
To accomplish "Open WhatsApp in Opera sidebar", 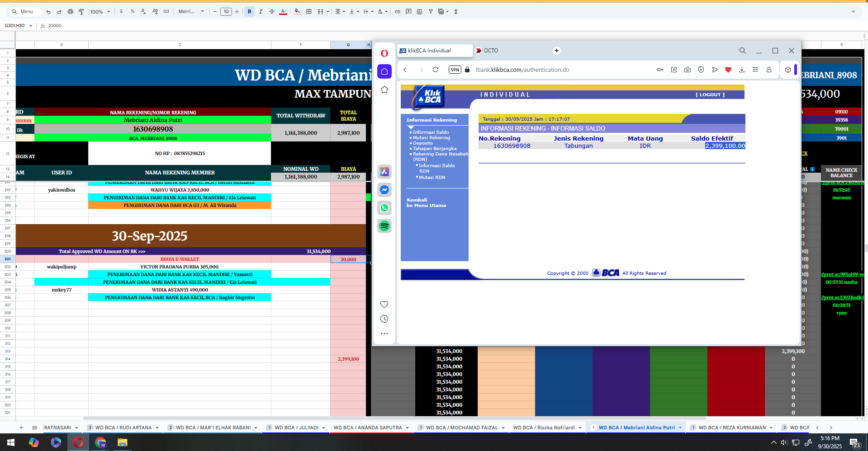I will (x=384, y=208).
